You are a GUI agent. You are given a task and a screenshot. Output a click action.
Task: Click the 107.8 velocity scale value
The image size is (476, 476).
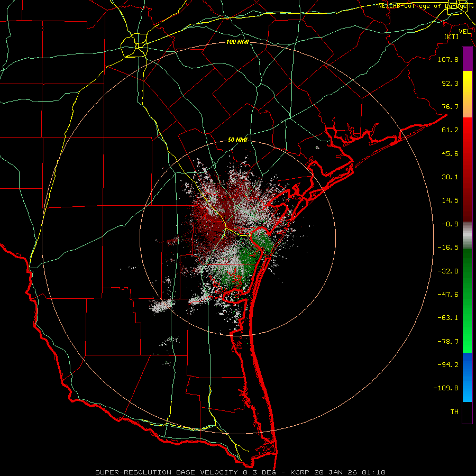448,59
